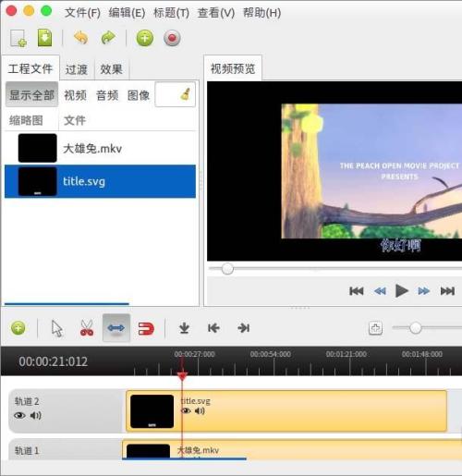Viewport: 462px width, 476px height.
Task: Toggle eye icon on title.svg clip
Action: click(x=186, y=410)
